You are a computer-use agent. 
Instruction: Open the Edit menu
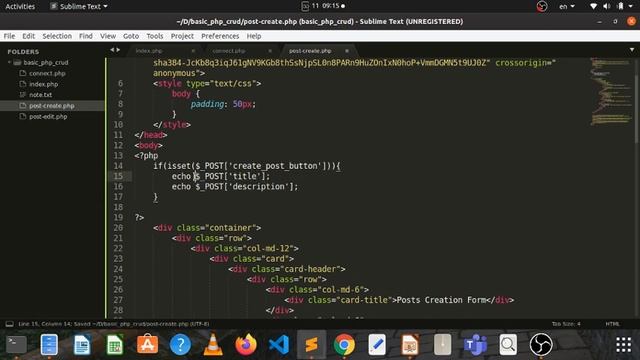(29, 36)
